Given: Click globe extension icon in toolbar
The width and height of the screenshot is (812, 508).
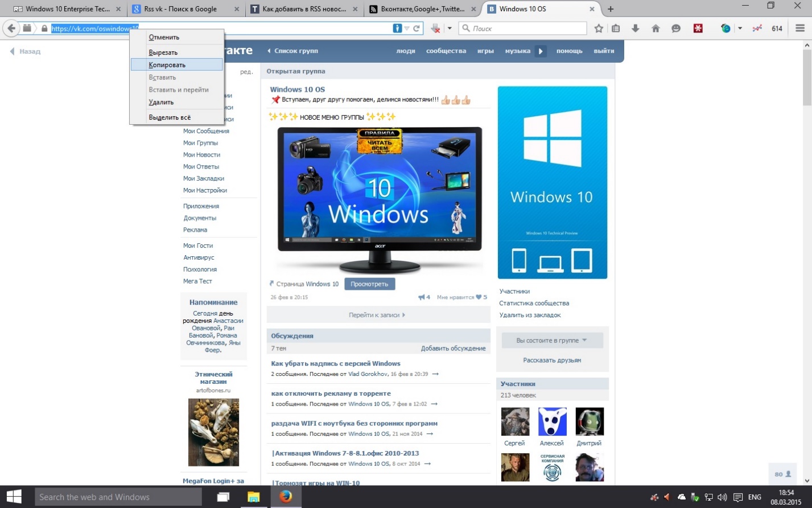Looking at the screenshot, I should (x=726, y=28).
